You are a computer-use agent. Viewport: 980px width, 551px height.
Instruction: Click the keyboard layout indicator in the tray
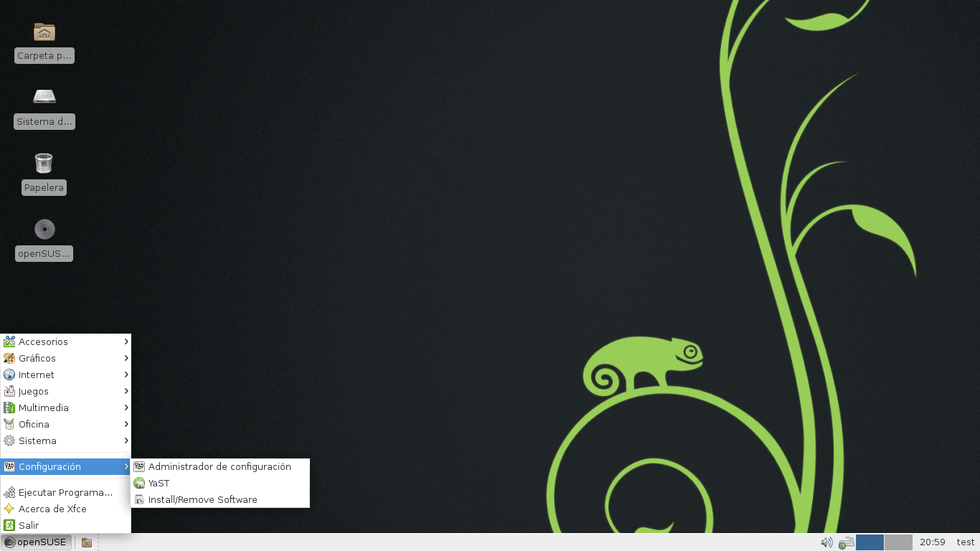[x=846, y=542]
